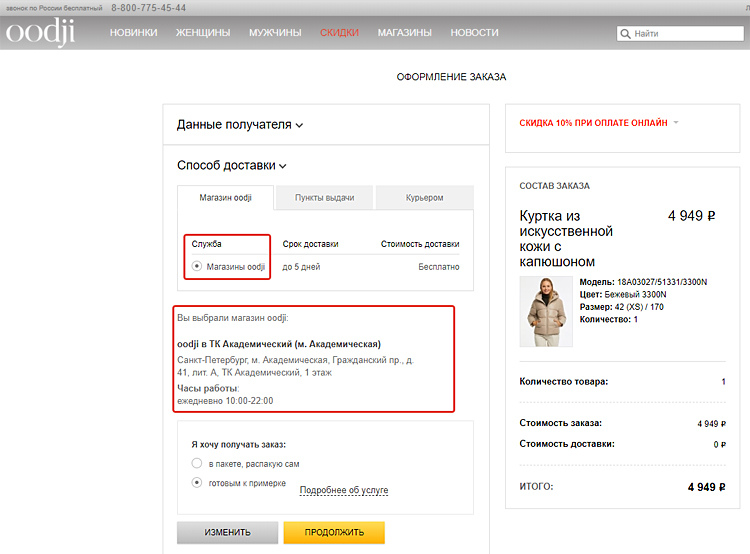Click the ИТОГО total 4 949 ₽
Image resolution: width=750 pixels, height=554 pixels.
706,487
